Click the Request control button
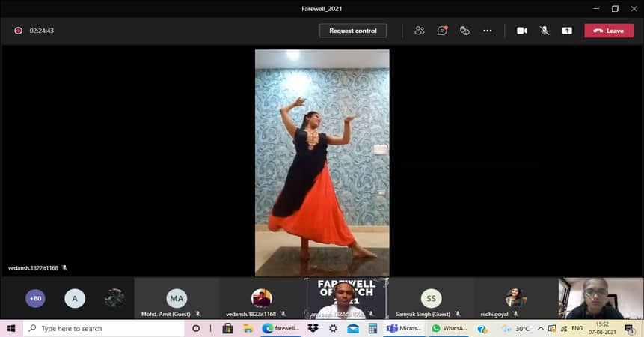Screen dimensions: 644x337 tap(353, 31)
